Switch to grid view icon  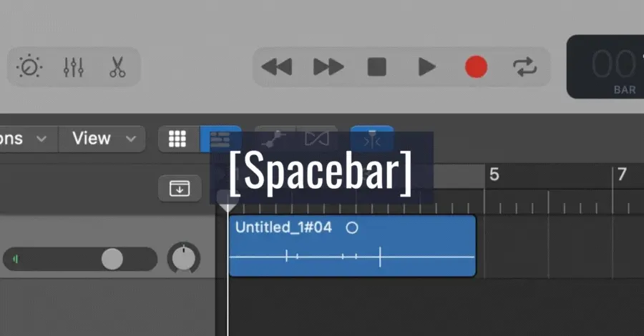click(x=179, y=139)
